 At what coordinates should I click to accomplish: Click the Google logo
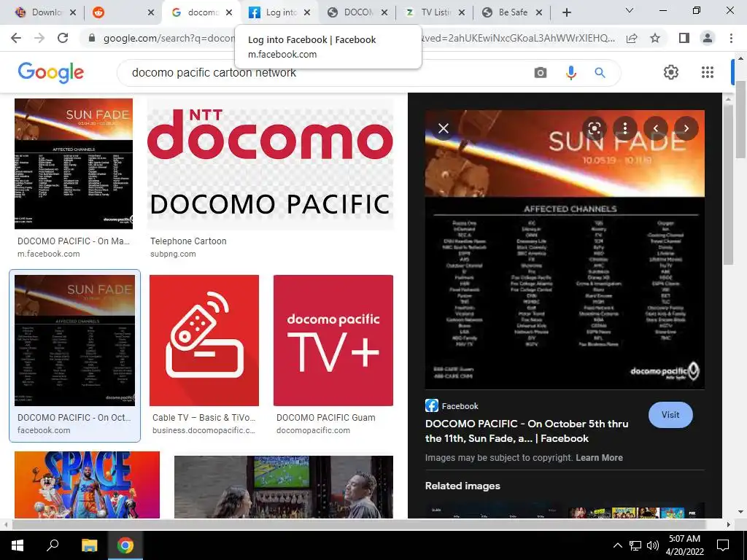coord(50,72)
